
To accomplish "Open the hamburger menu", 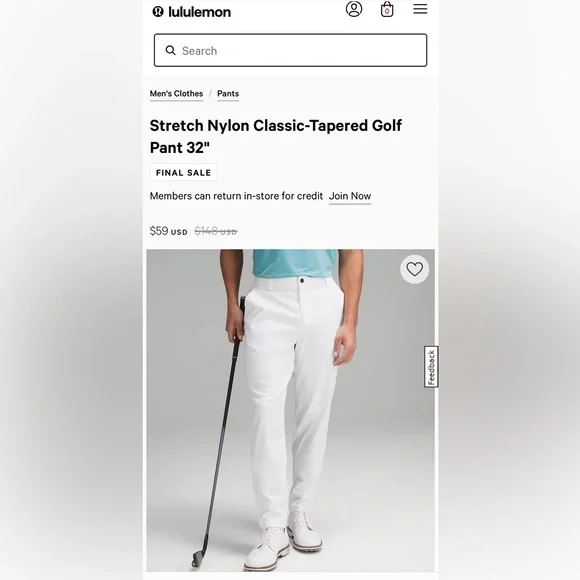I will pos(420,9).
